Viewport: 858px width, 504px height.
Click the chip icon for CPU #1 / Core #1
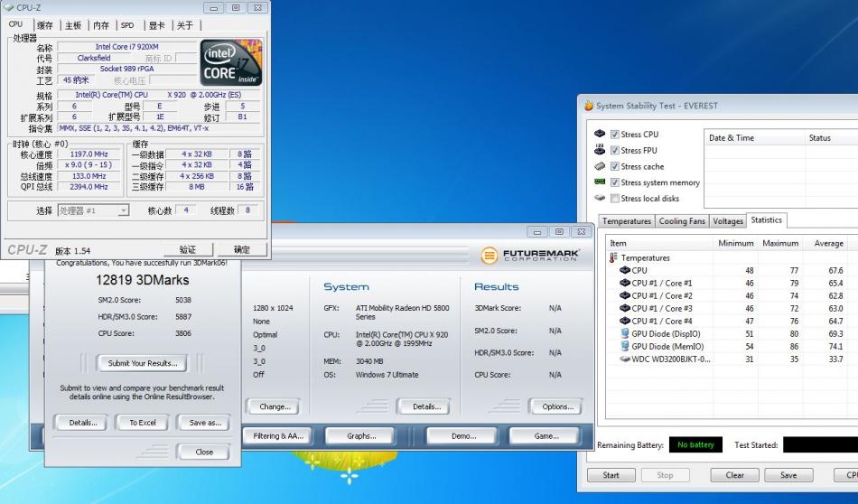(625, 283)
